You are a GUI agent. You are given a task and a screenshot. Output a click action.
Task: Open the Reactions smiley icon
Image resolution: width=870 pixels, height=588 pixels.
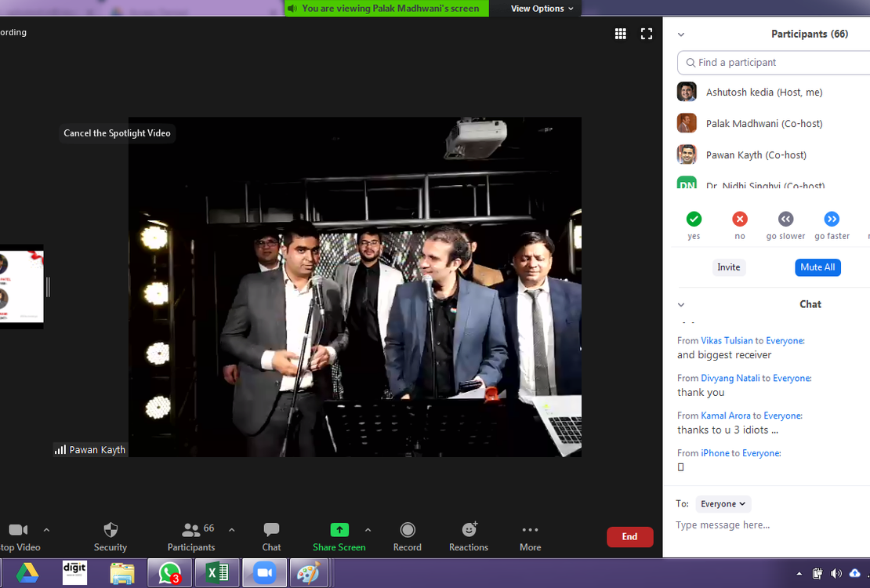[x=469, y=530]
